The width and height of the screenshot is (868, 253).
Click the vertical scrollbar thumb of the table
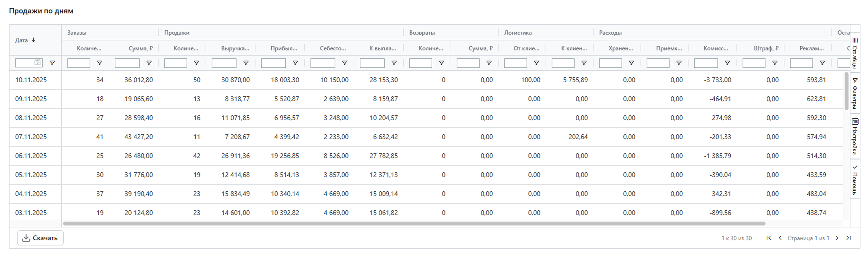coord(846,91)
